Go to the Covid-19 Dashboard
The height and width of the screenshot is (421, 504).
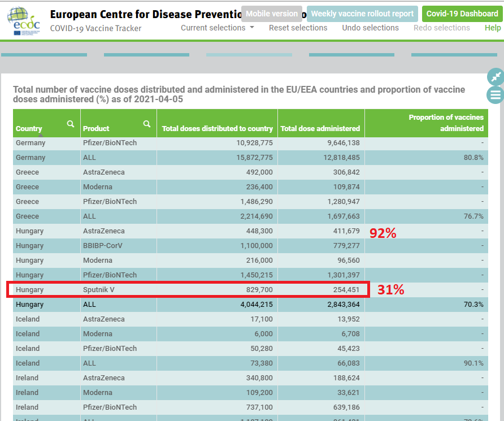[x=462, y=14]
